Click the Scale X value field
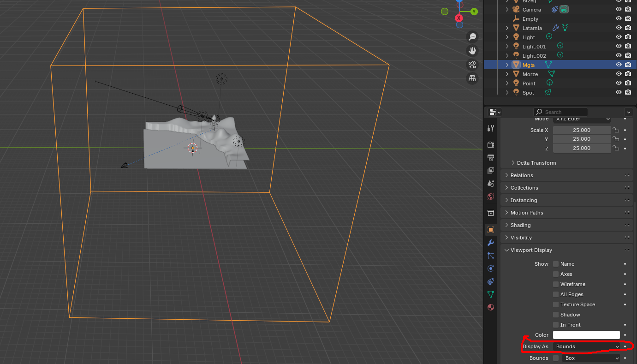Viewport: 637px width, 364px height. (x=581, y=130)
